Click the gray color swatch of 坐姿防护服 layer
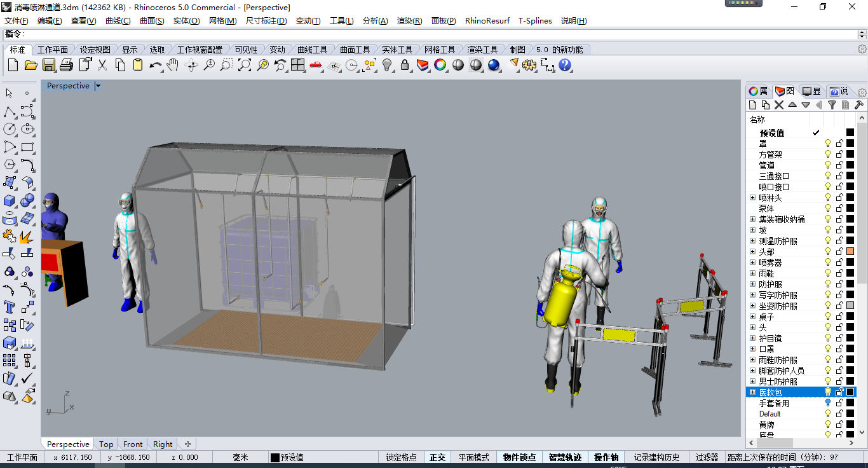The image size is (868, 468). click(850, 306)
